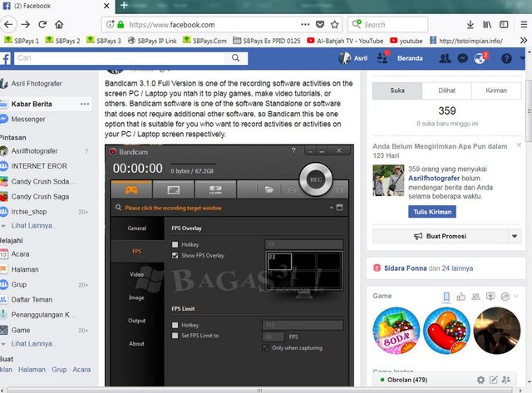Image resolution: width=532 pixels, height=393 pixels.
Task: Open chat settings gear in Obrolan bar
Action: coord(480,380)
